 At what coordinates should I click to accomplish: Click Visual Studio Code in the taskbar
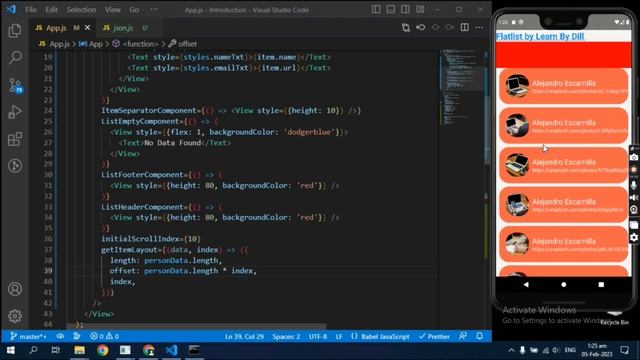pyautogui.click(x=171, y=350)
